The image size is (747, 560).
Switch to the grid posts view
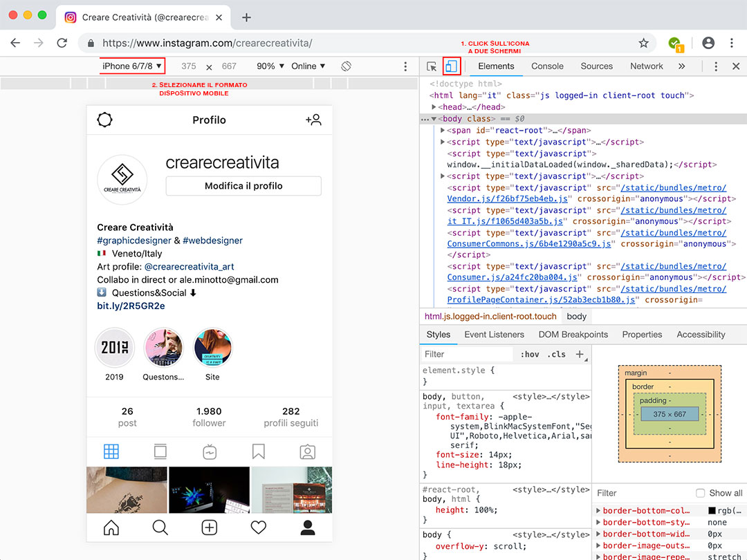pos(111,451)
